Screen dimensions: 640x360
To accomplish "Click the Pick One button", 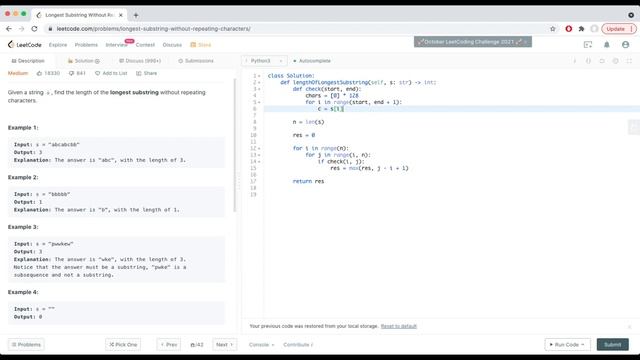I will [x=123, y=344].
